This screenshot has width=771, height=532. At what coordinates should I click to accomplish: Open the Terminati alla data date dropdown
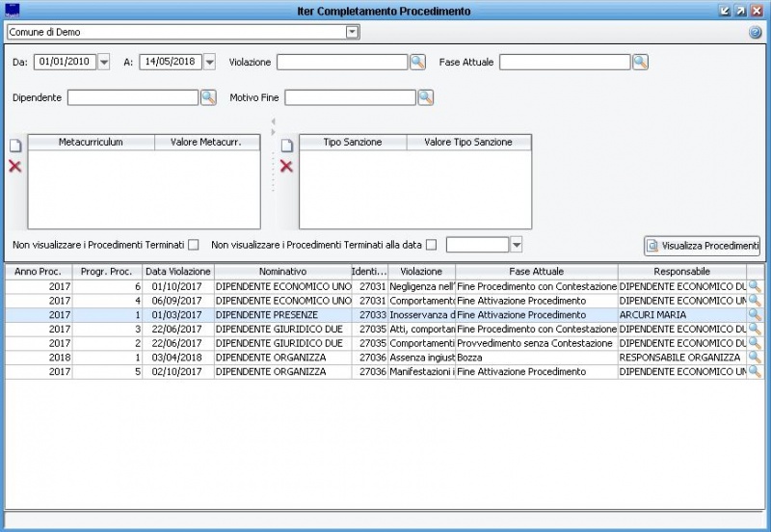point(516,245)
